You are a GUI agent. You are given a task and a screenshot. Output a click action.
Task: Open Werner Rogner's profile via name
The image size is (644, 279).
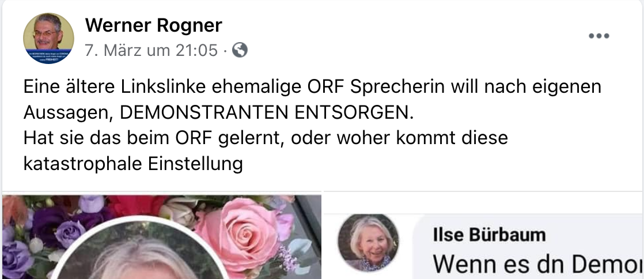click(154, 25)
